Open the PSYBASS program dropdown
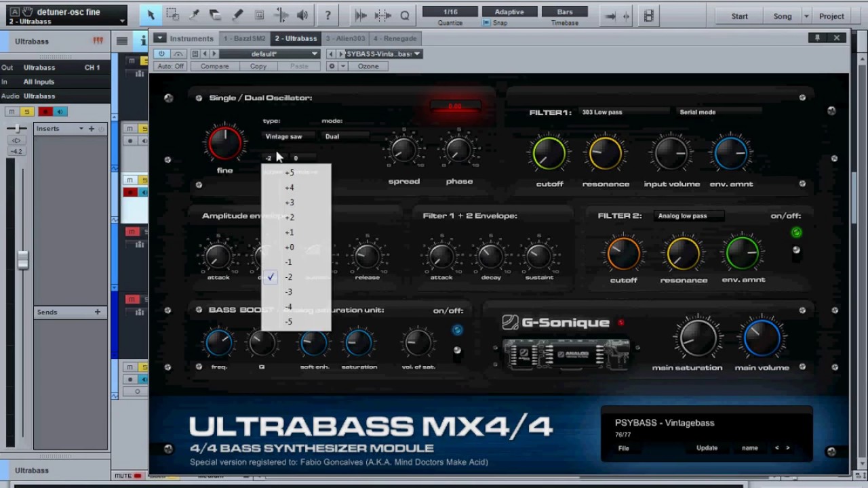 [x=383, y=54]
